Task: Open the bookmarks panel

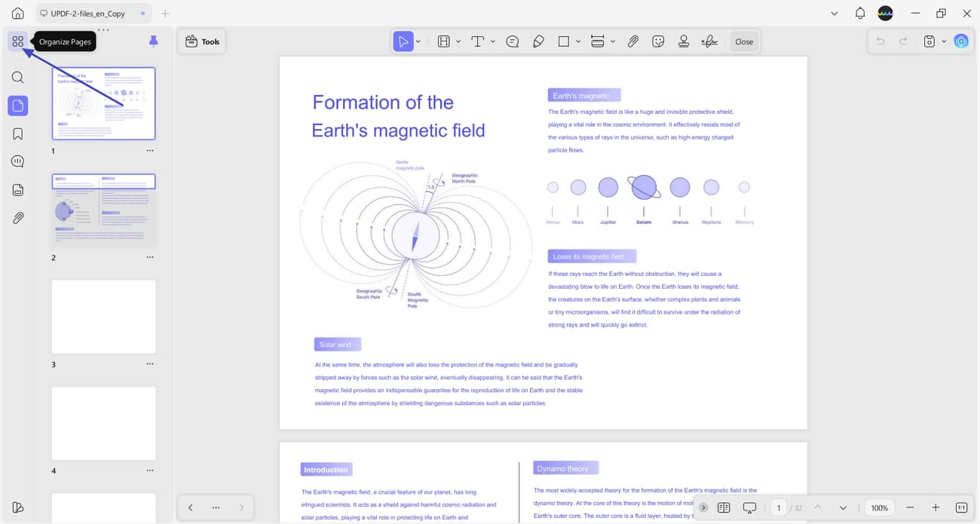Action: pos(17,133)
